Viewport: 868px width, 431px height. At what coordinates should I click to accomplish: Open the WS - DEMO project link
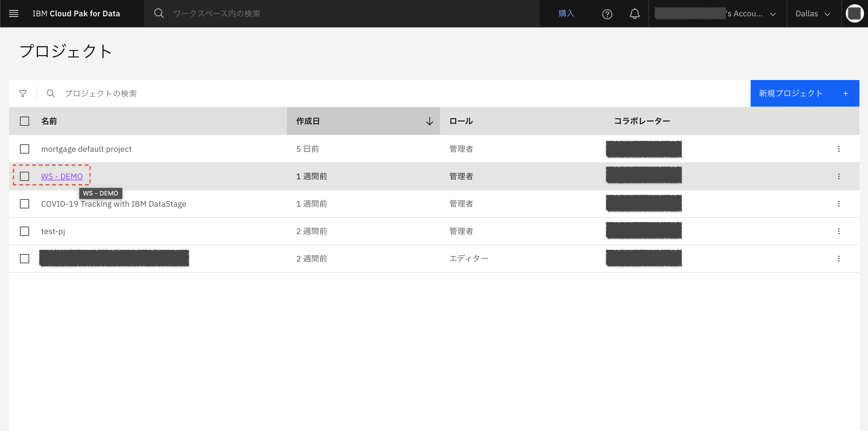click(62, 176)
